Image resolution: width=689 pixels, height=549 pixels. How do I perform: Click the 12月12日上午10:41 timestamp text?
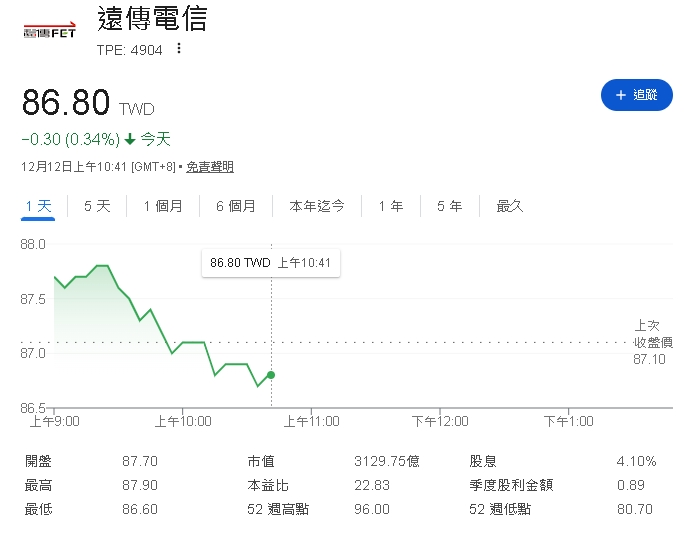click(74, 167)
